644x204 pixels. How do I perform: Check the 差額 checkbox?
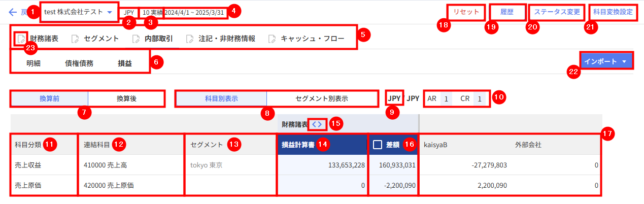click(377, 145)
